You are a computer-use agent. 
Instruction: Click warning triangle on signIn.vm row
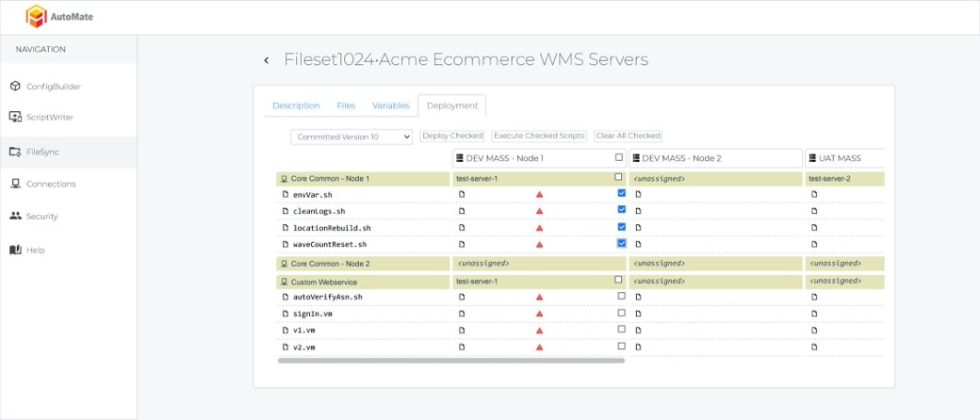click(539, 314)
